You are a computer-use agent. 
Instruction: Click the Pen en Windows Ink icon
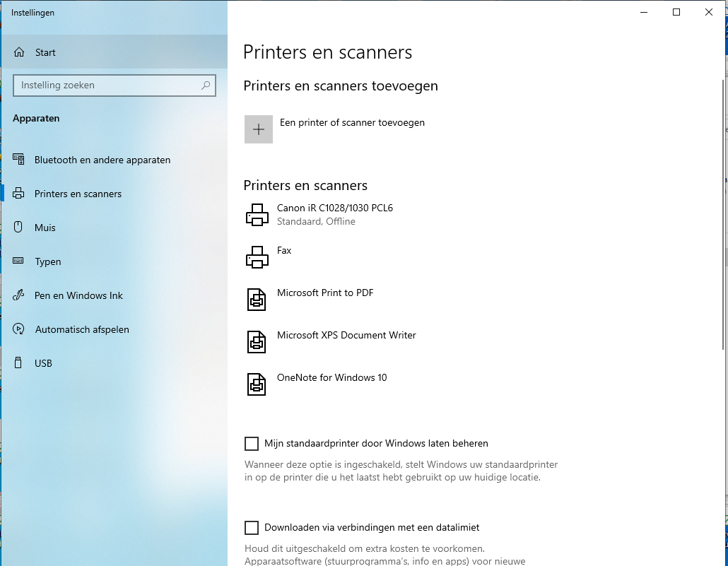coord(18,295)
